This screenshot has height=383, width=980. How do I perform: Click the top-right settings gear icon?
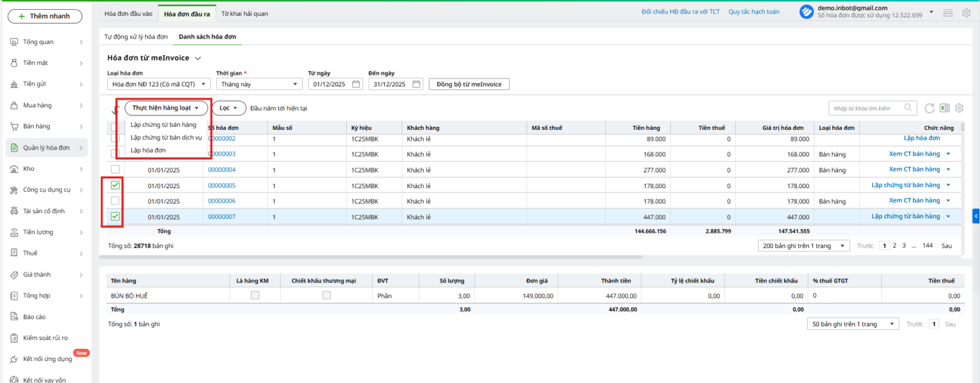tap(966, 13)
